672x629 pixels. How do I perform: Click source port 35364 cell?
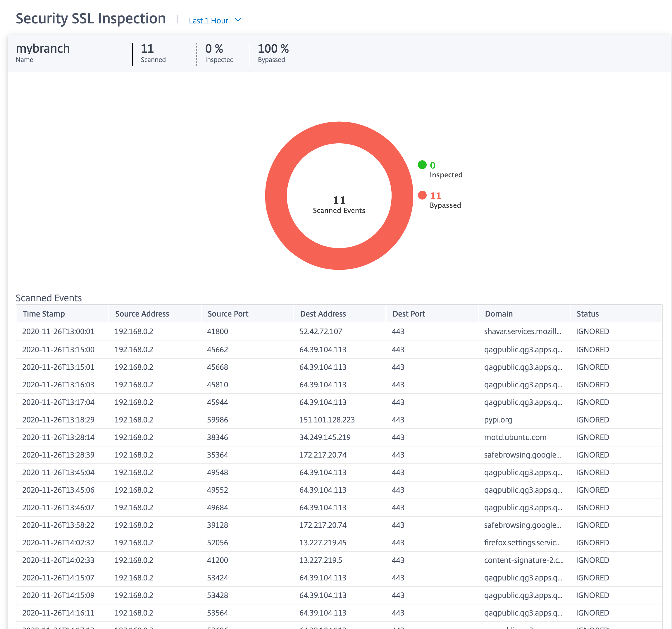click(x=217, y=455)
